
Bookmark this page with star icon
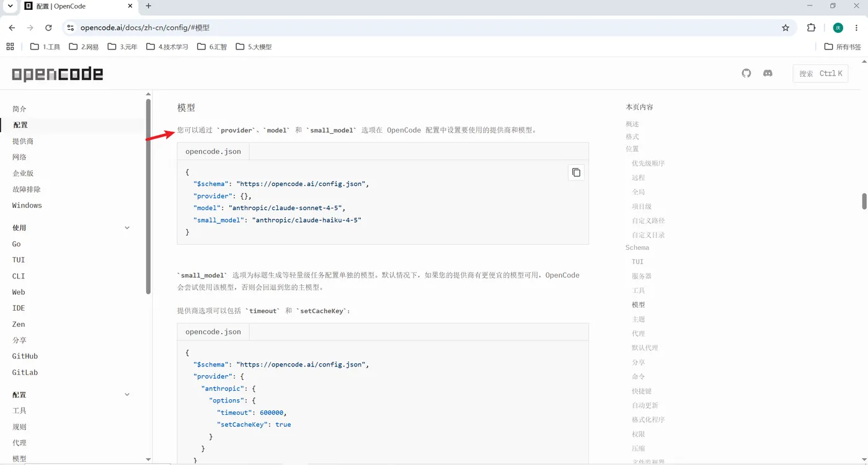point(786,28)
